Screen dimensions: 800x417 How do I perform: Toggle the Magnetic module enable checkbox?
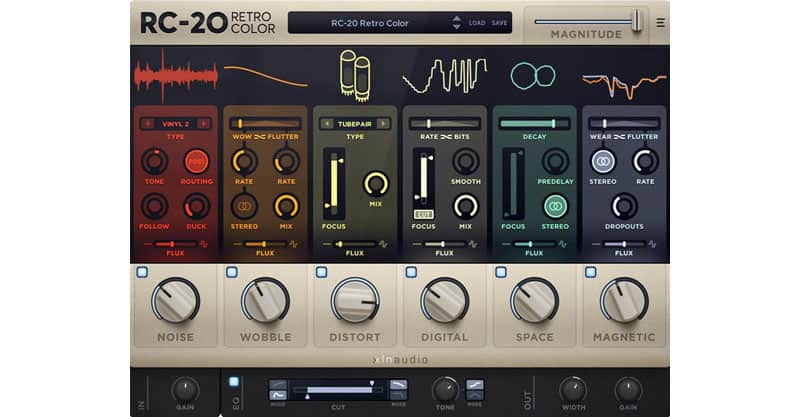click(591, 272)
